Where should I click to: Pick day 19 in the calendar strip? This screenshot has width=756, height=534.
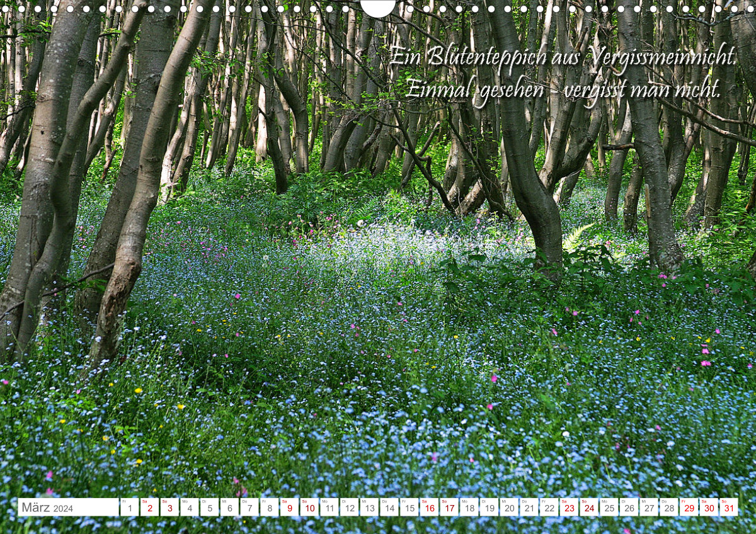pos(490,507)
